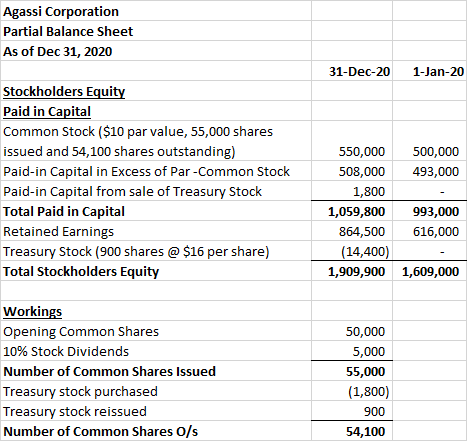Click 'Number of Common Shares Issued' label

[110, 372]
